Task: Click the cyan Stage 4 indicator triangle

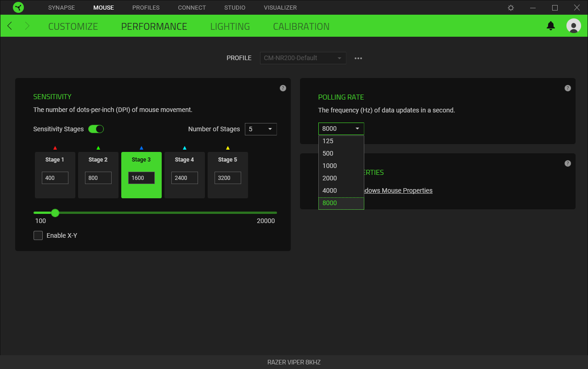Action: (185, 148)
